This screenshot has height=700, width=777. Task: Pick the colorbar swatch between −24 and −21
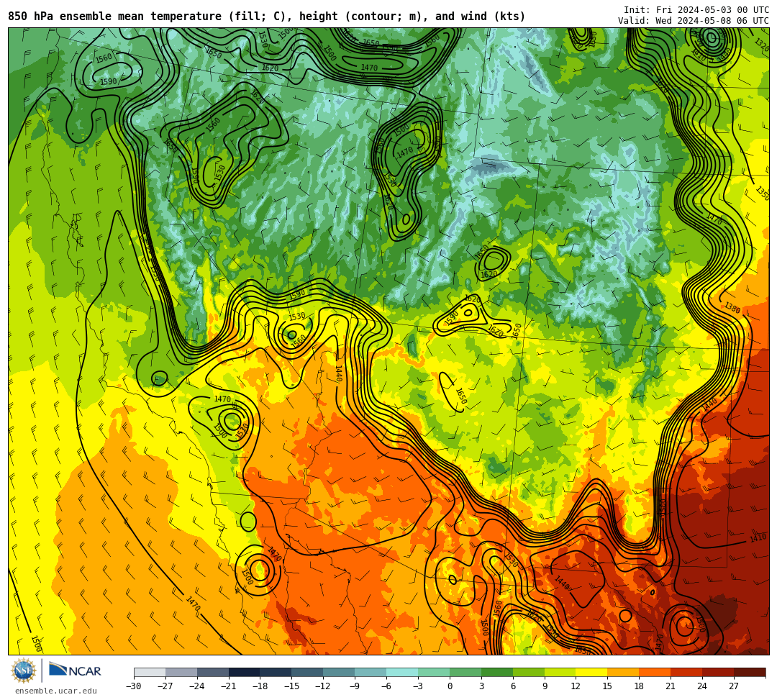(212, 672)
